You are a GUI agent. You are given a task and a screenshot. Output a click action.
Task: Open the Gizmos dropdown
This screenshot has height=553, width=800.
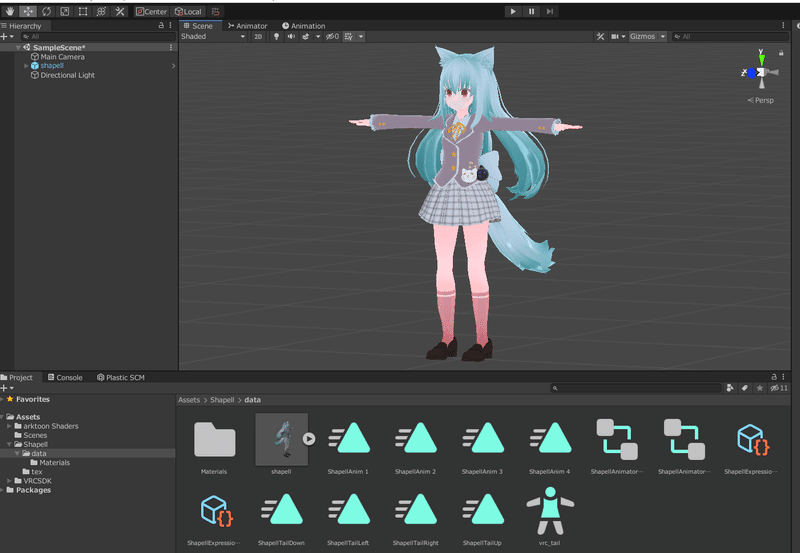point(647,36)
